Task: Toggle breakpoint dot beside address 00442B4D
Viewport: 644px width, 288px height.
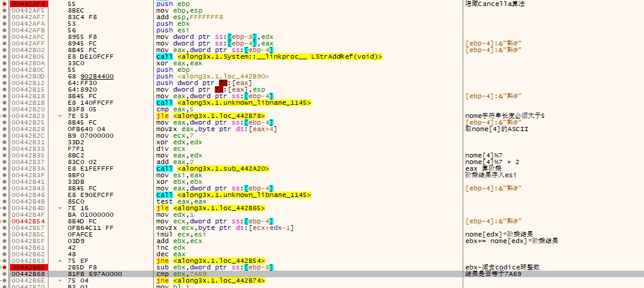Action: (5, 208)
